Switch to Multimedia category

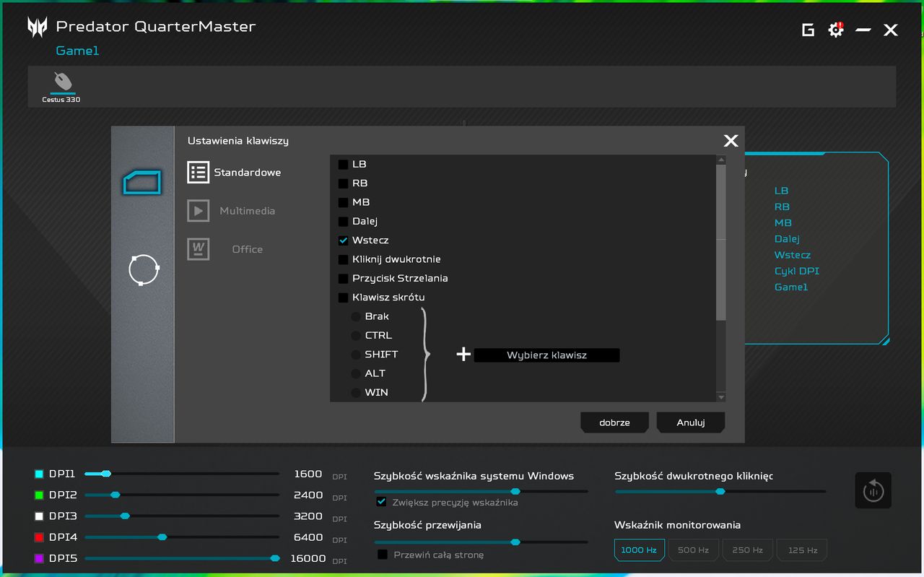(247, 211)
